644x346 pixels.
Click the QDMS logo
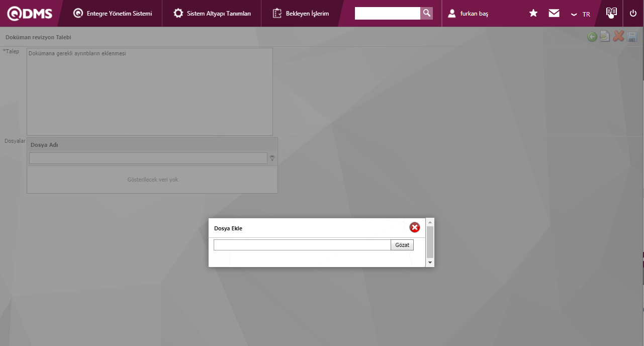click(x=30, y=14)
